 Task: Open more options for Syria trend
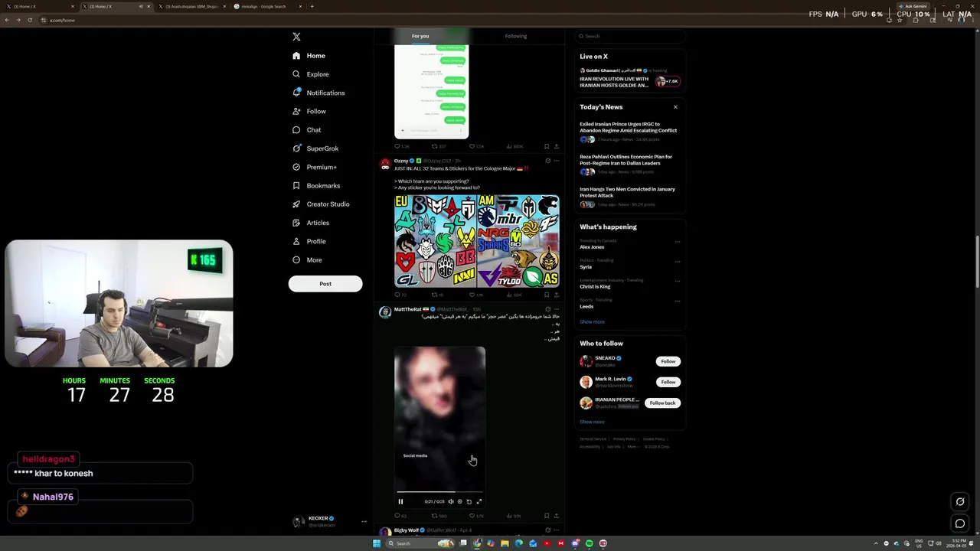pos(677,262)
